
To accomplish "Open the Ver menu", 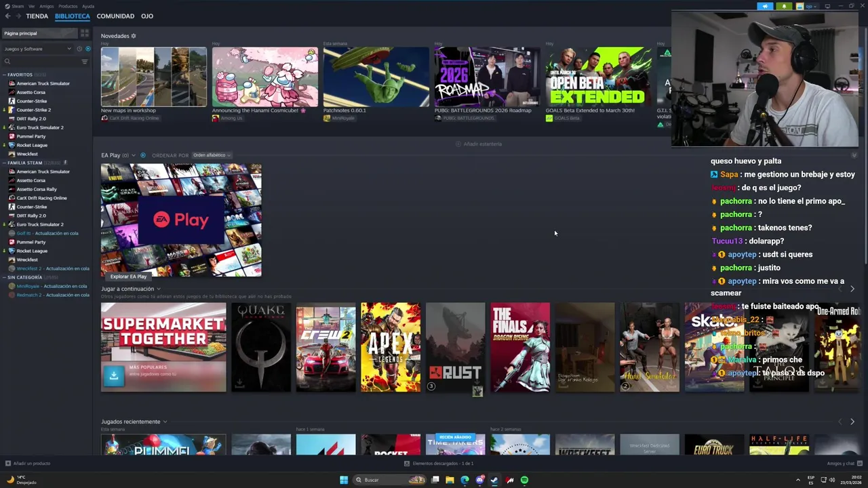I will (x=31, y=6).
